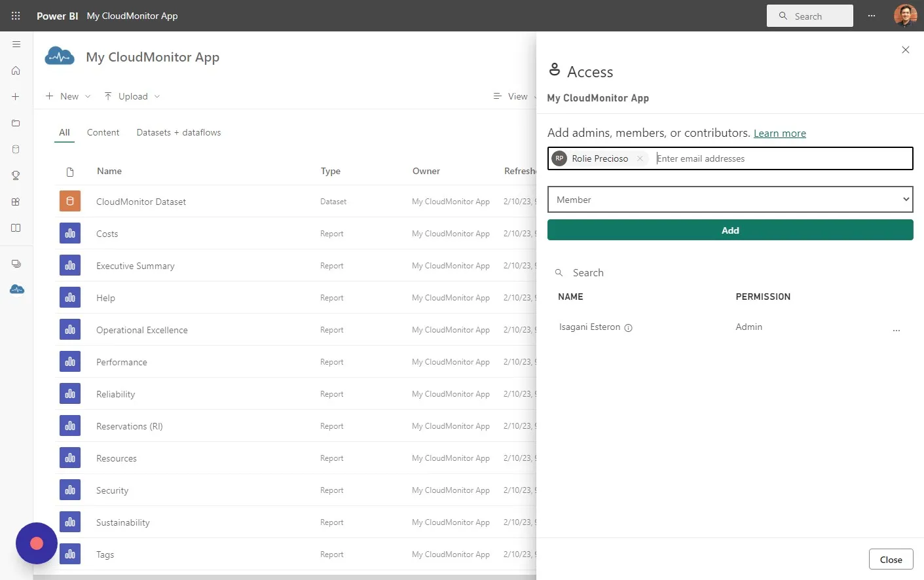Open the Apps icon in sidebar
Image resolution: width=924 pixels, height=580 pixels.
pyautogui.click(x=16, y=202)
